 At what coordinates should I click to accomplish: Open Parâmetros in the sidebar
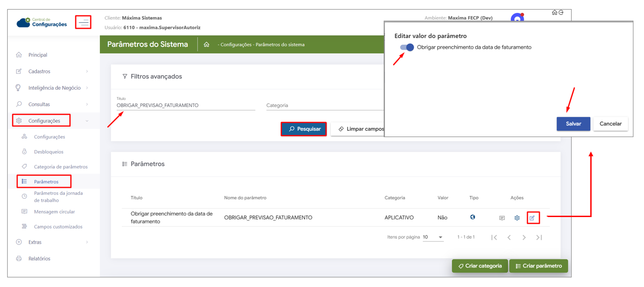coord(46,182)
